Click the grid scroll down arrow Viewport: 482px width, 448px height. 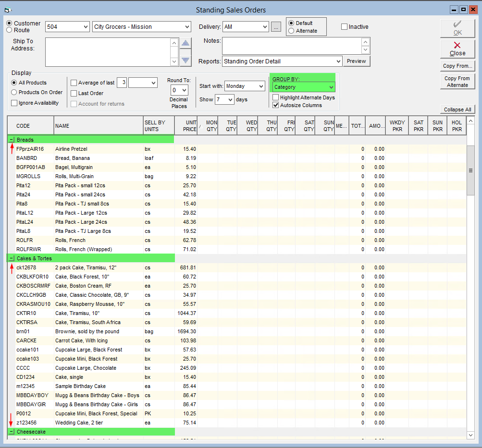click(x=470, y=435)
